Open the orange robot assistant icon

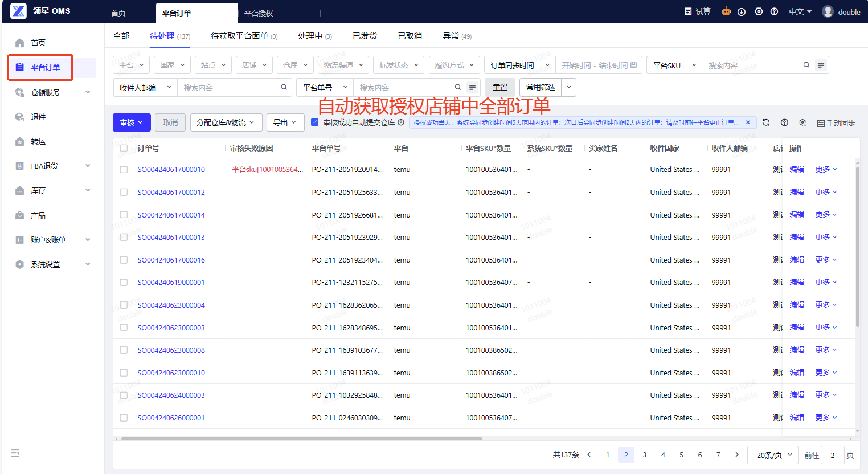(726, 11)
